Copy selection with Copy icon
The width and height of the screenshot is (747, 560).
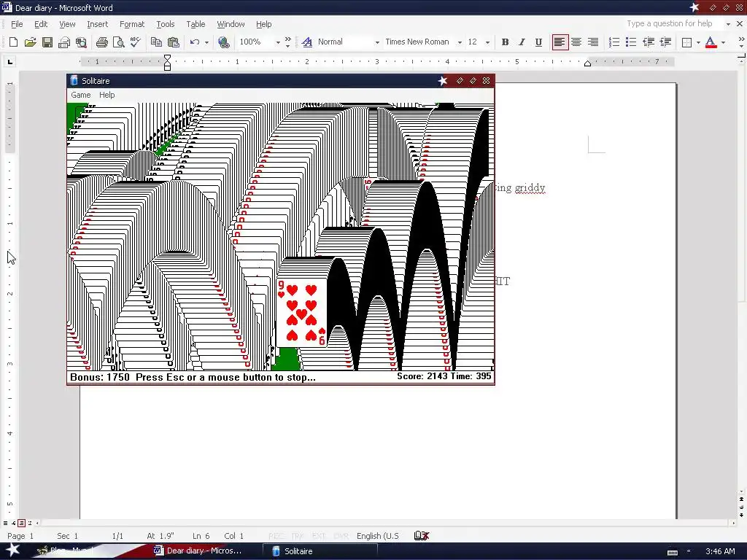click(156, 42)
